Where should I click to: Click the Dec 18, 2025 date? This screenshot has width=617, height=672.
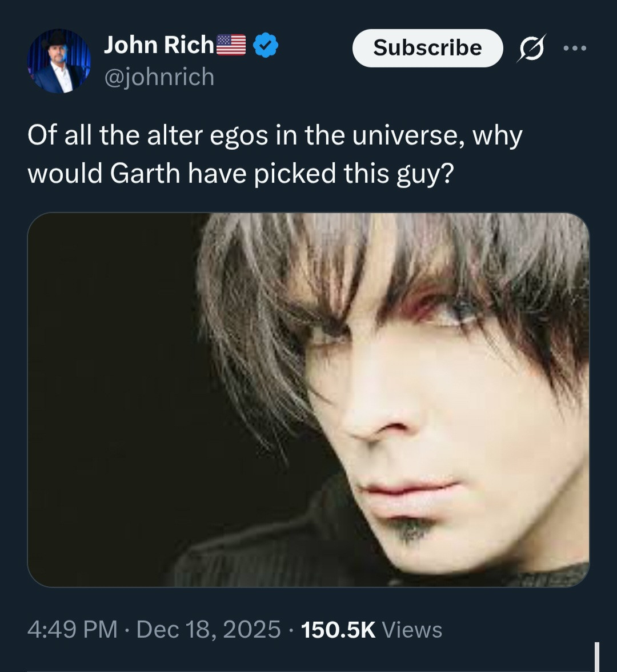coord(209,630)
